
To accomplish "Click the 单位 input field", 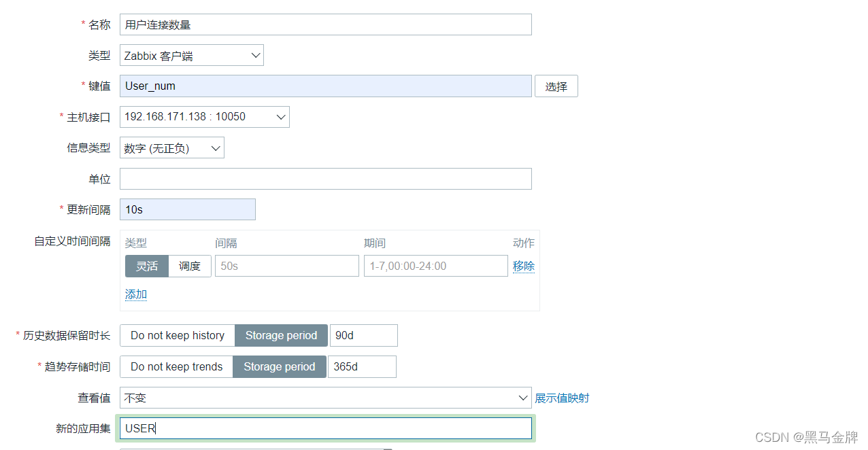I will [x=325, y=179].
